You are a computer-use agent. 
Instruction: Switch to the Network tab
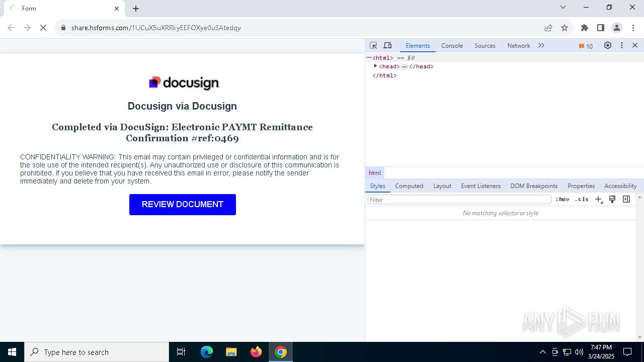[x=519, y=45]
